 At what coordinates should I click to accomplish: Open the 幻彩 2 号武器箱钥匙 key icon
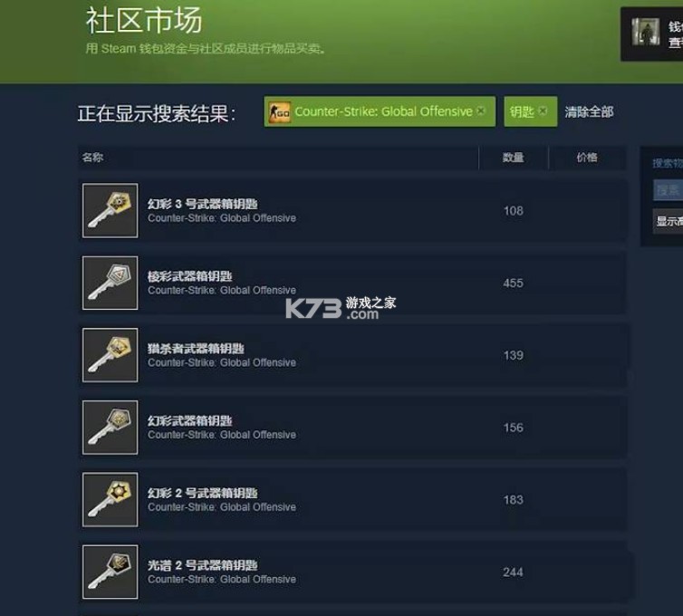pyautogui.click(x=111, y=500)
